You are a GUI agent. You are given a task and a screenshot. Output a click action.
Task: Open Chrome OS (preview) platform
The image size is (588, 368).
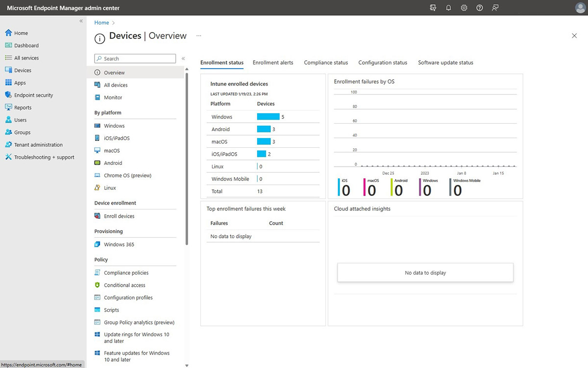tap(127, 176)
